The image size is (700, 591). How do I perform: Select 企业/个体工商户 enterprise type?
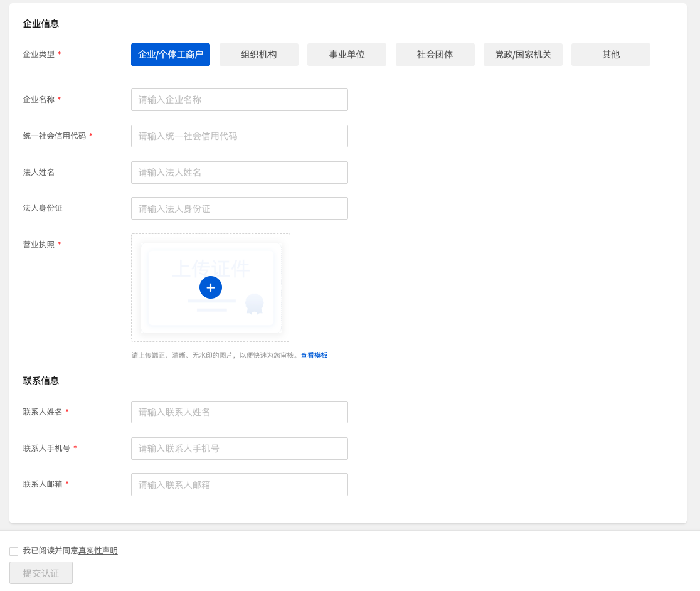171,55
